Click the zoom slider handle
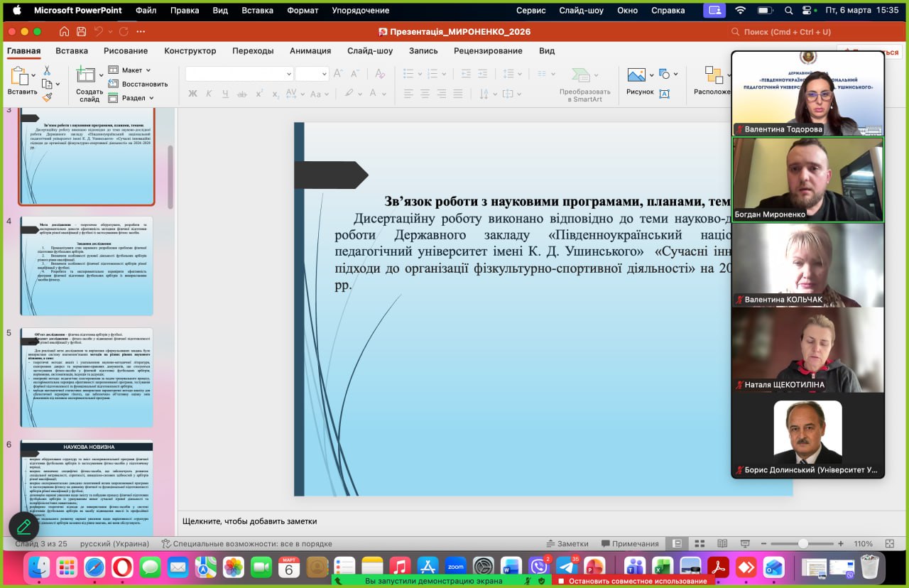The image size is (909, 588). click(802, 543)
